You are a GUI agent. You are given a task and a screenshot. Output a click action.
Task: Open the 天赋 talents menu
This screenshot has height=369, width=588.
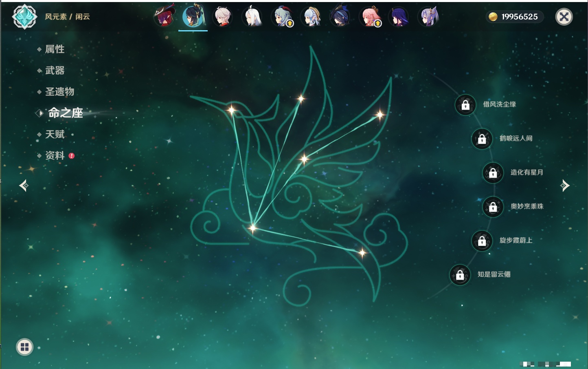pyautogui.click(x=55, y=134)
